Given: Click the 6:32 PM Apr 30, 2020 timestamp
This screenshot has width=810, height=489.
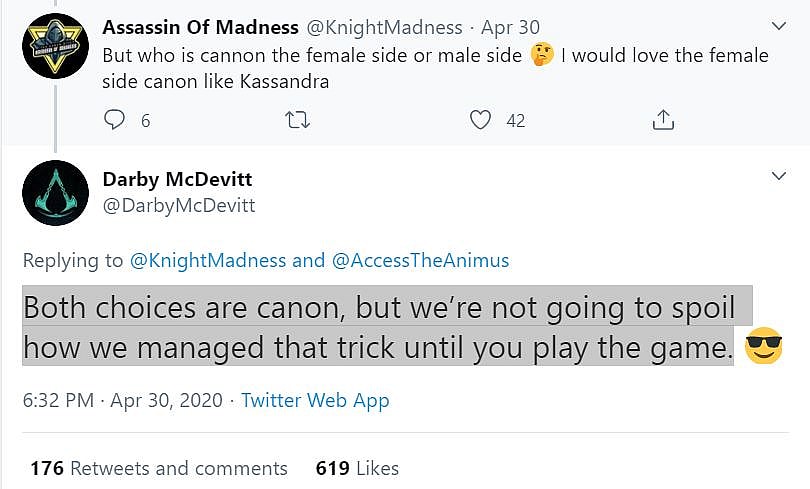Looking at the screenshot, I should [120, 400].
